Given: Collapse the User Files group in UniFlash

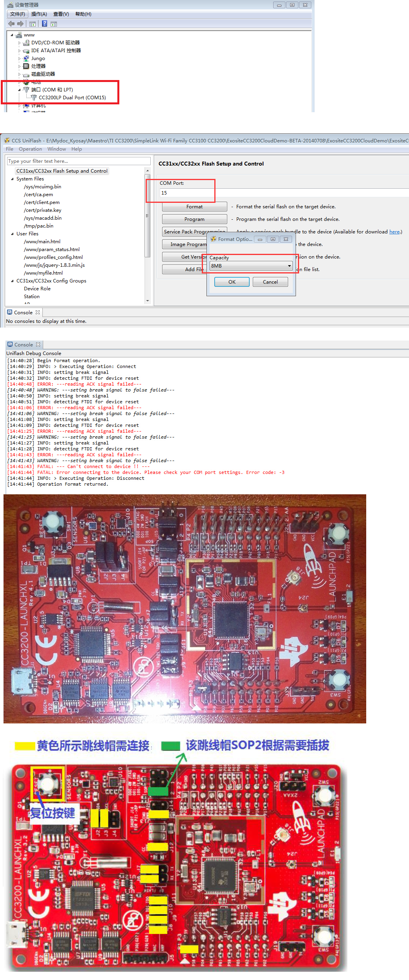Looking at the screenshot, I should (x=12, y=234).
